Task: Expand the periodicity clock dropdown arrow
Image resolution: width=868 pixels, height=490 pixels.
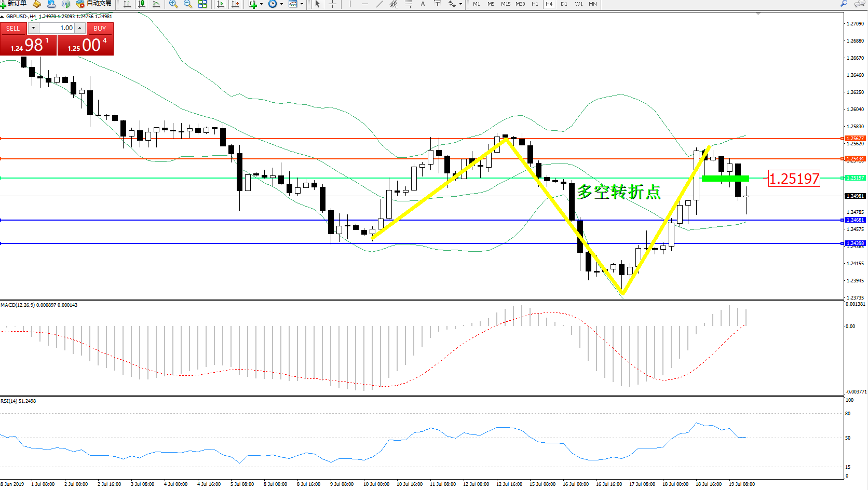Action: (281, 4)
